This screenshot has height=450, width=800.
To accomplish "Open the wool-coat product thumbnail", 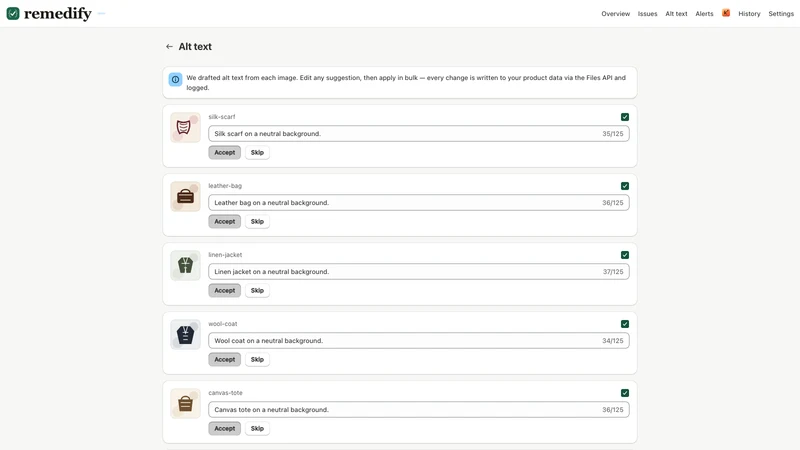I will pos(185,334).
